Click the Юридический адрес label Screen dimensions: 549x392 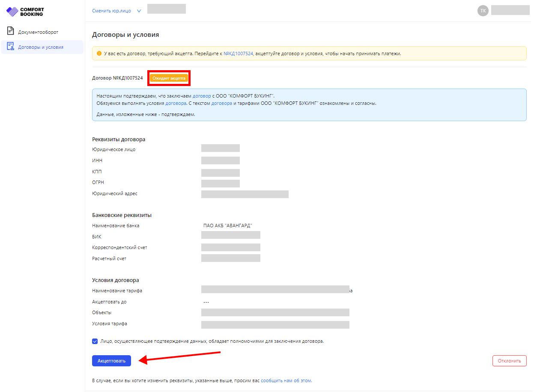115,194
